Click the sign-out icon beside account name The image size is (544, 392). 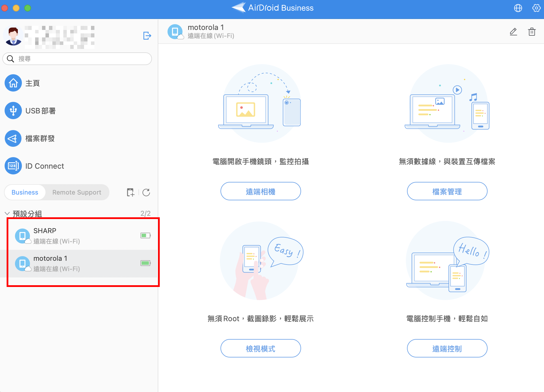click(147, 36)
